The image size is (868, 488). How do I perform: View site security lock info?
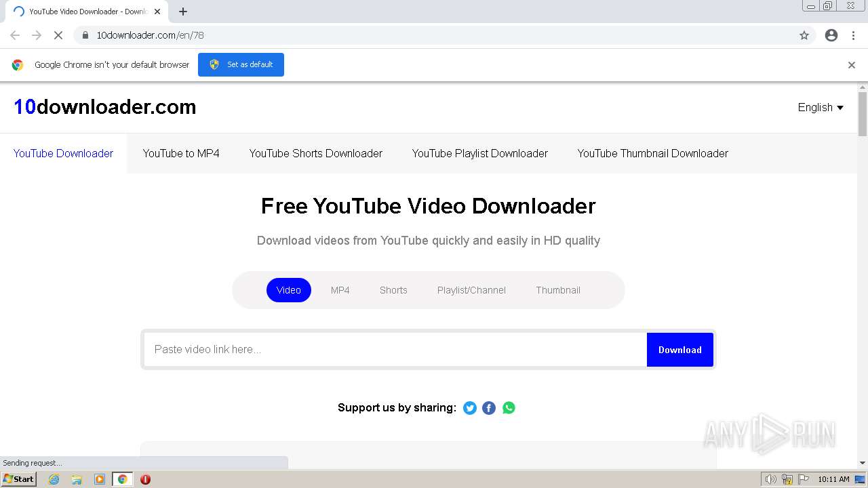click(x=85, y=35)
